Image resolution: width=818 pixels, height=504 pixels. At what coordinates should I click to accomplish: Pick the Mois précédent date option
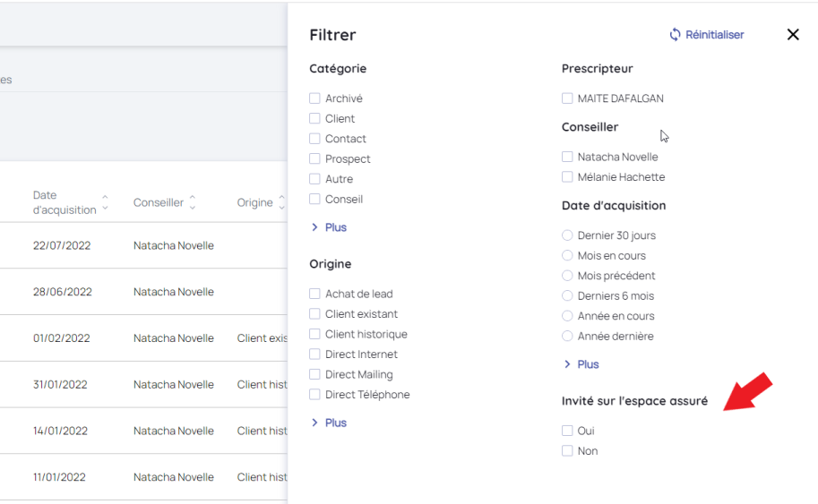click(x=567, y=276)
